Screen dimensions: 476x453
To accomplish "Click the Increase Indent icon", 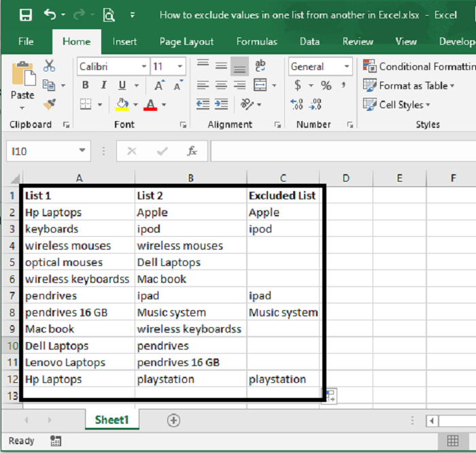I will click(222, 104).
